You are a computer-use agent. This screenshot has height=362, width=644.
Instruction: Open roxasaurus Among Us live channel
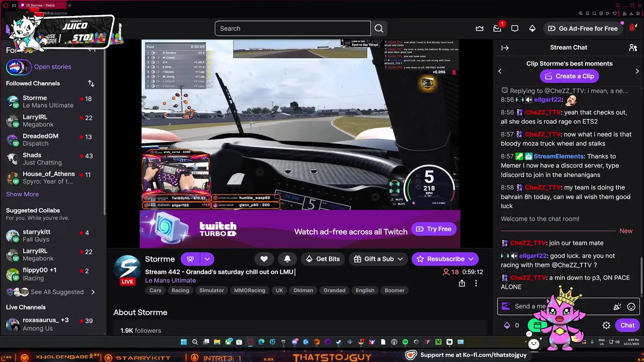point(53,324)
